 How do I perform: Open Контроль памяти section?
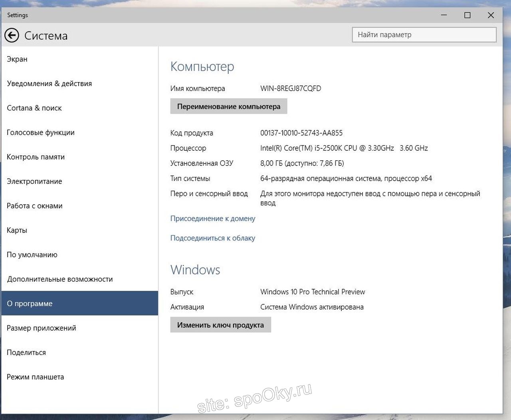[80, 157]
